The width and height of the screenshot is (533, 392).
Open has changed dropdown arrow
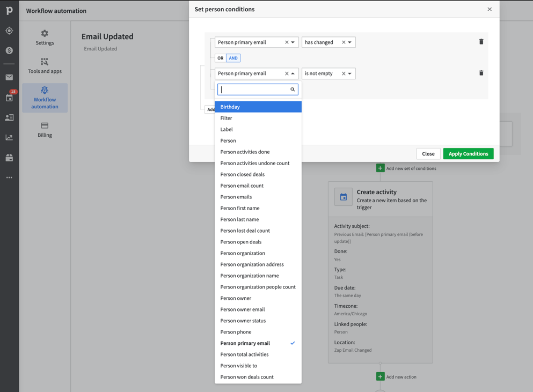click(x=349, y=42)
